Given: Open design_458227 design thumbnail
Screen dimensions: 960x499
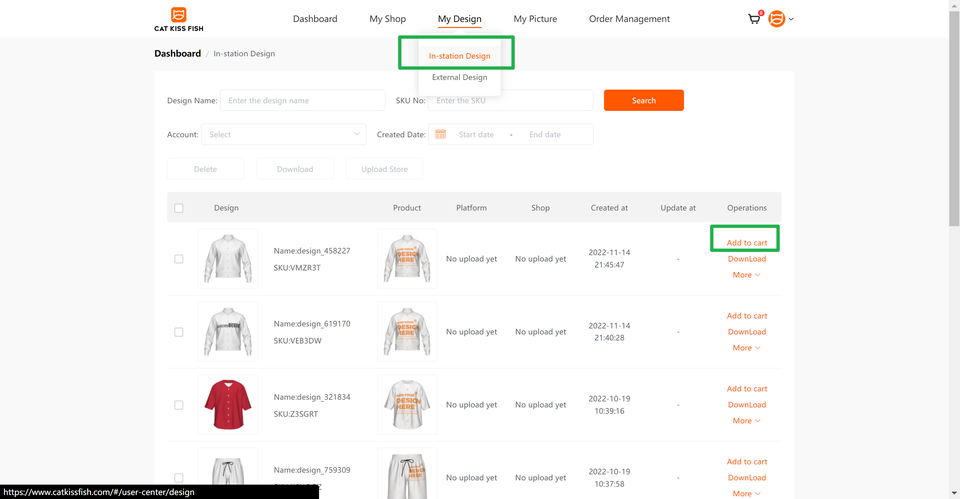Looking at the screenshot, I should [227, 259].
